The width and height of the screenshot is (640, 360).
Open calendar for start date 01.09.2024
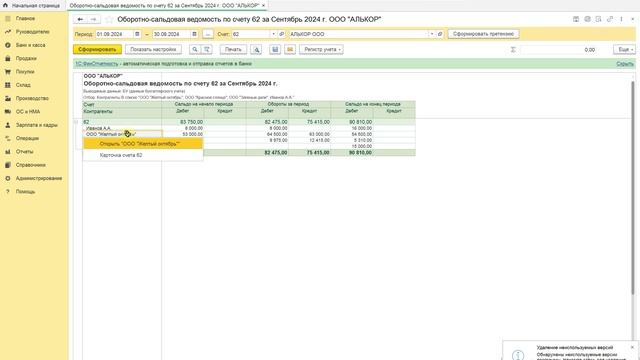point(137,34)
